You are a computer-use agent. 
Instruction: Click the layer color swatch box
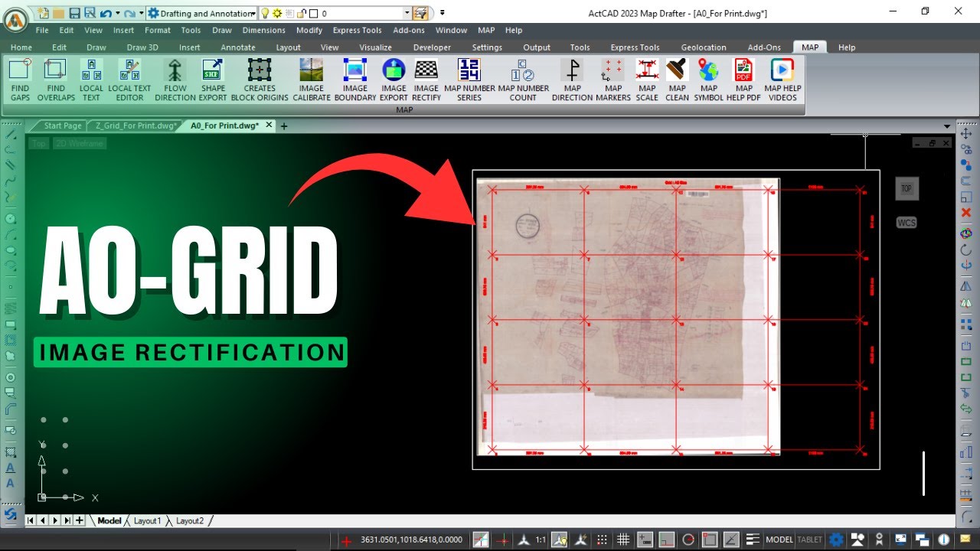click(313, 13)
